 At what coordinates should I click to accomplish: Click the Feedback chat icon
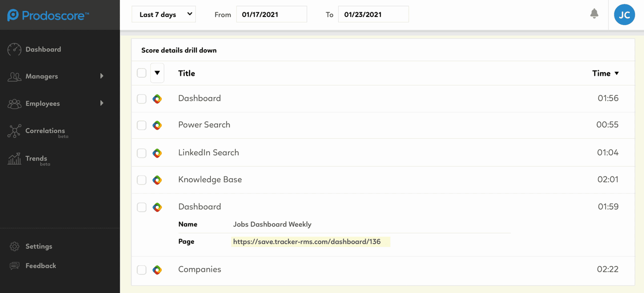(14, 266)
